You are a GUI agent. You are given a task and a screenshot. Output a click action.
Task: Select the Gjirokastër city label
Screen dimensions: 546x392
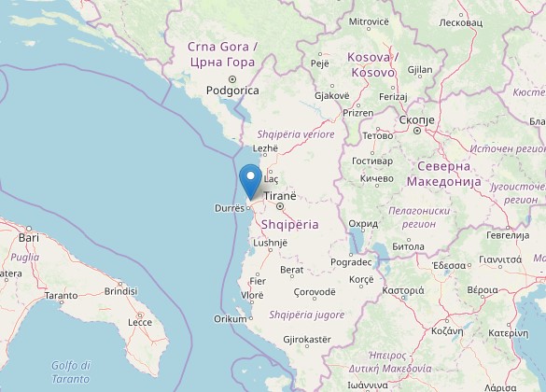[307, 339]
